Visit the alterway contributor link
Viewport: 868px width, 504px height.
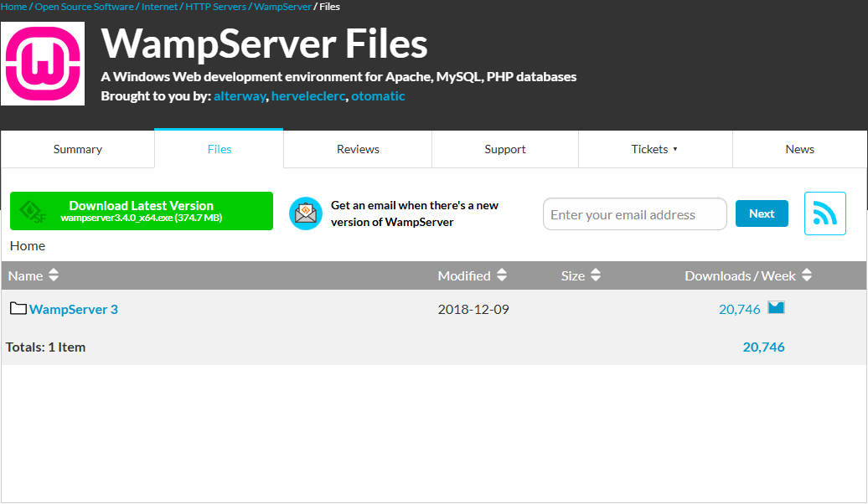[x=240, y=96]
